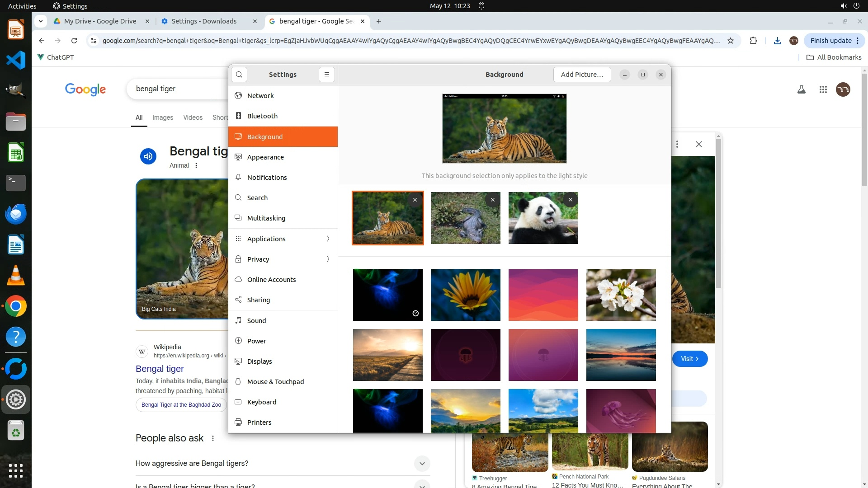Remove the panda wallpaper via its X
Image resolution: width=868 pixels, height=488 pixels.
[571, 200]
